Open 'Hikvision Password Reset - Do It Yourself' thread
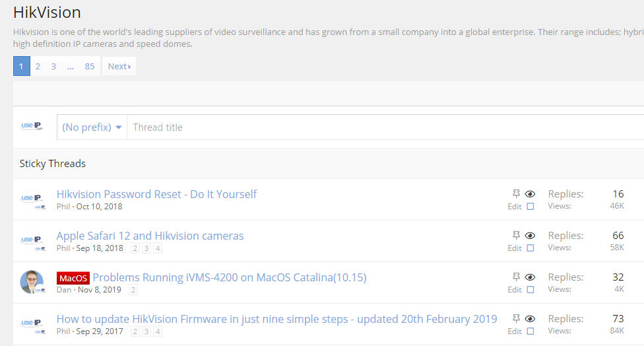 click(x=156, y=194)
